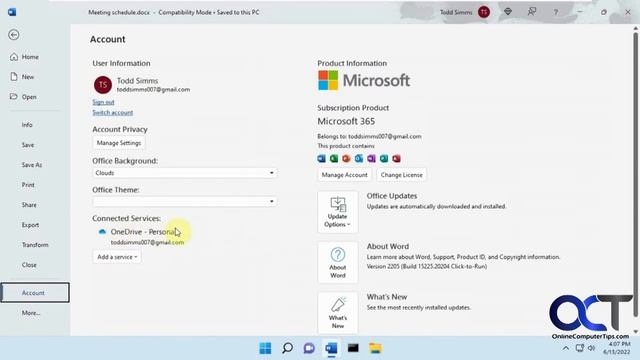The image size is (640, 360).
Task: Click the Switch account link
Action: (x=113, y=112)
